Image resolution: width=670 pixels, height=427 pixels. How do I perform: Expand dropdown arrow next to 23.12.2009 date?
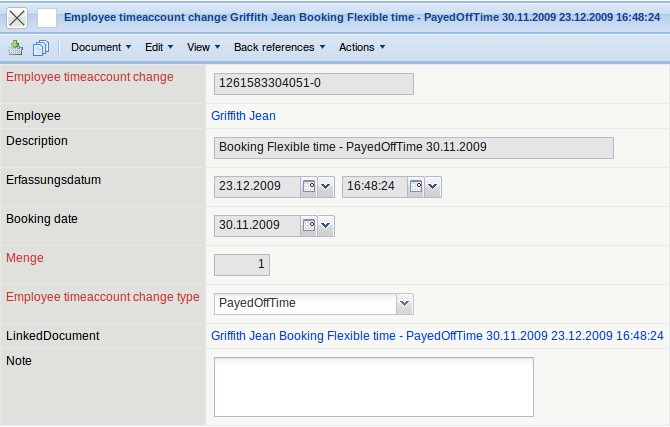tap(326, 186)
